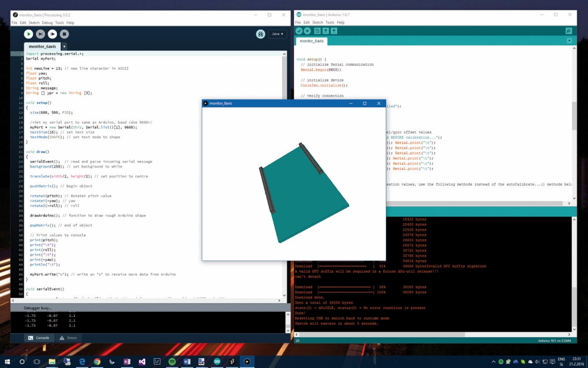This screenshot has height=368, width=588.
Task: Minimize the monitor_6axis sketch output window
Action: (351, 103)
